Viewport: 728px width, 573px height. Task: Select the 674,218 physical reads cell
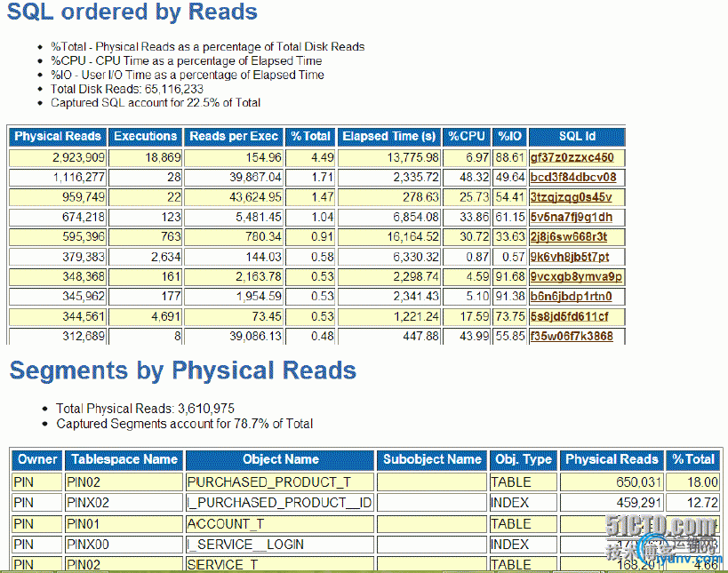tap(58, 217)
